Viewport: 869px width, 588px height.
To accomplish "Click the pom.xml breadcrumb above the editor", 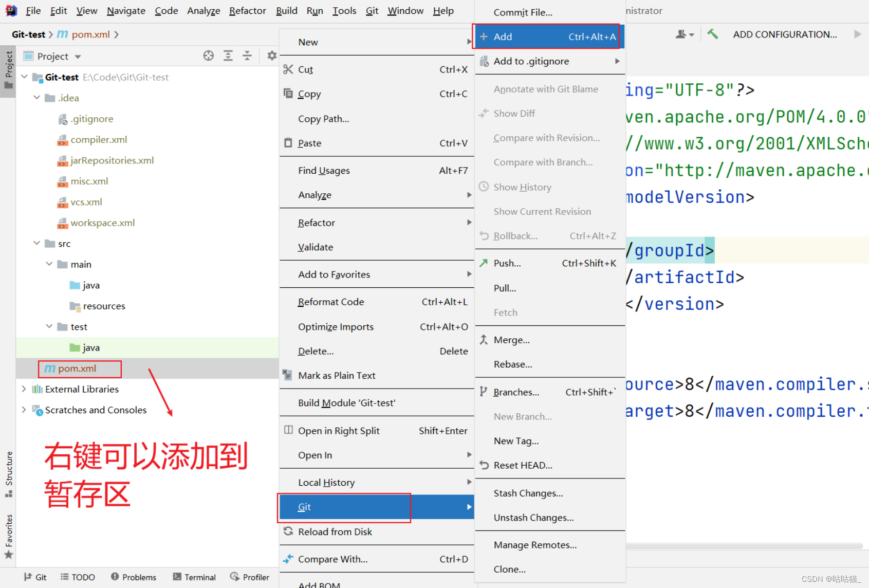I will (x=90, y=34).
